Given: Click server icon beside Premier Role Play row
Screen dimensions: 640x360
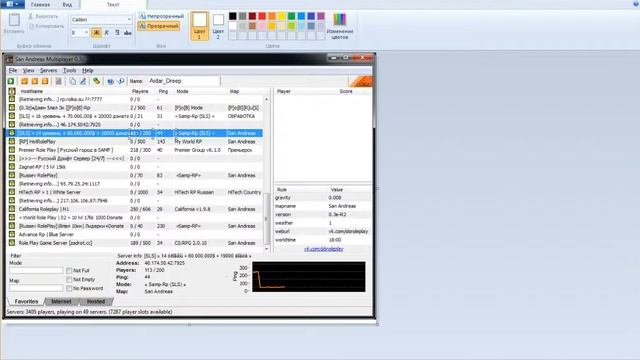Looking at the screenshot, I should click(x=12, y=150).
